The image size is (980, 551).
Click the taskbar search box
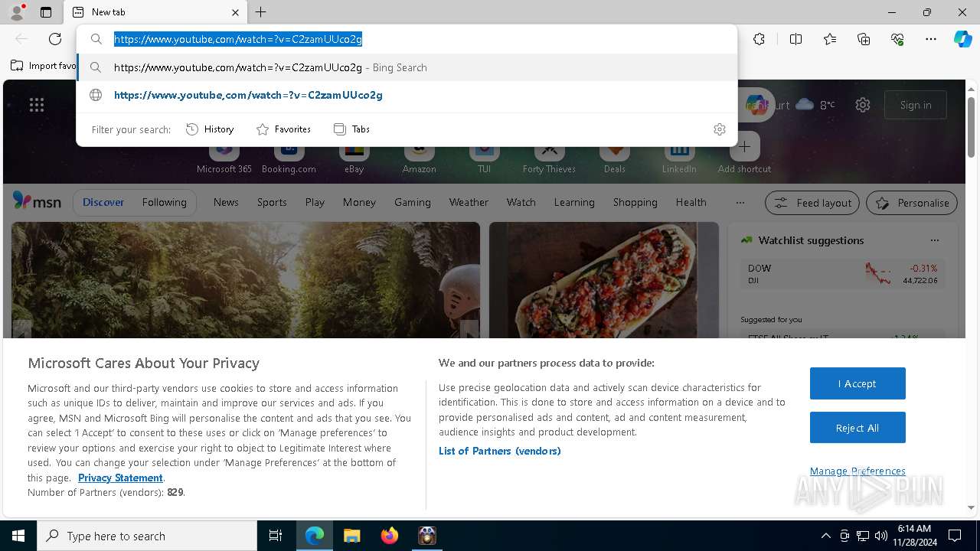147,536
